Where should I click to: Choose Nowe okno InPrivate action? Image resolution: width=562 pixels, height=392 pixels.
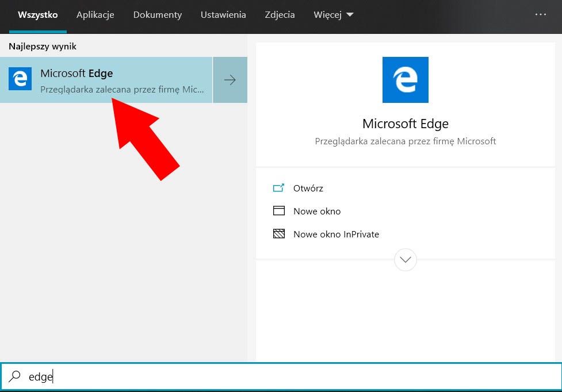(x=336, y=234)
